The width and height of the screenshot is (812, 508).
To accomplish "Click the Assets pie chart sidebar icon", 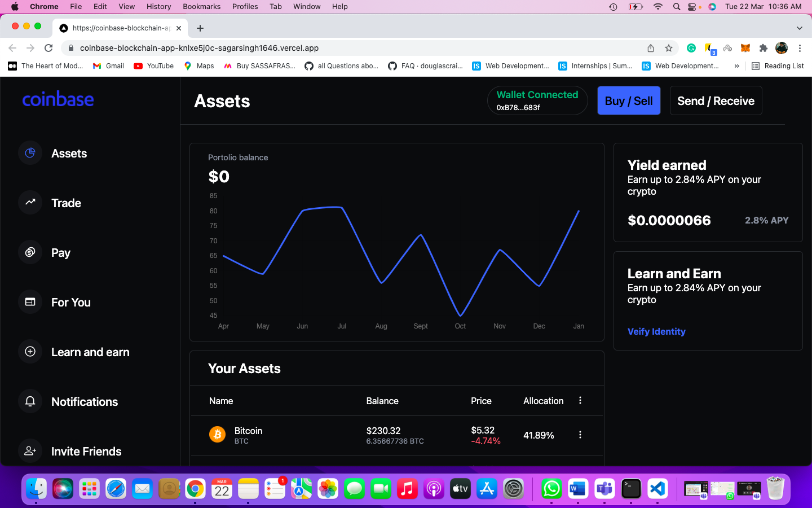I will tap(30, 153).
